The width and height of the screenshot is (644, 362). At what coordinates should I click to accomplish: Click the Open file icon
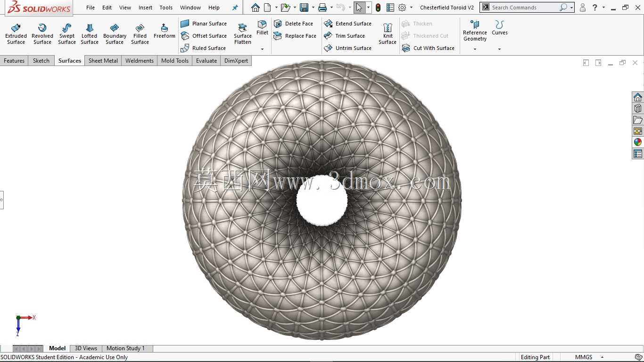point(285,8)
